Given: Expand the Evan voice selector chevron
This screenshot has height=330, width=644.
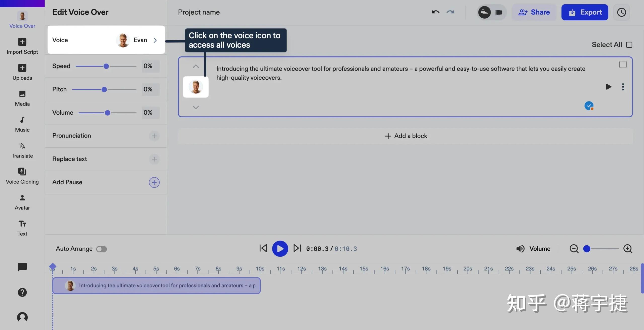Looking at the screenshot, I should (155, 40).
